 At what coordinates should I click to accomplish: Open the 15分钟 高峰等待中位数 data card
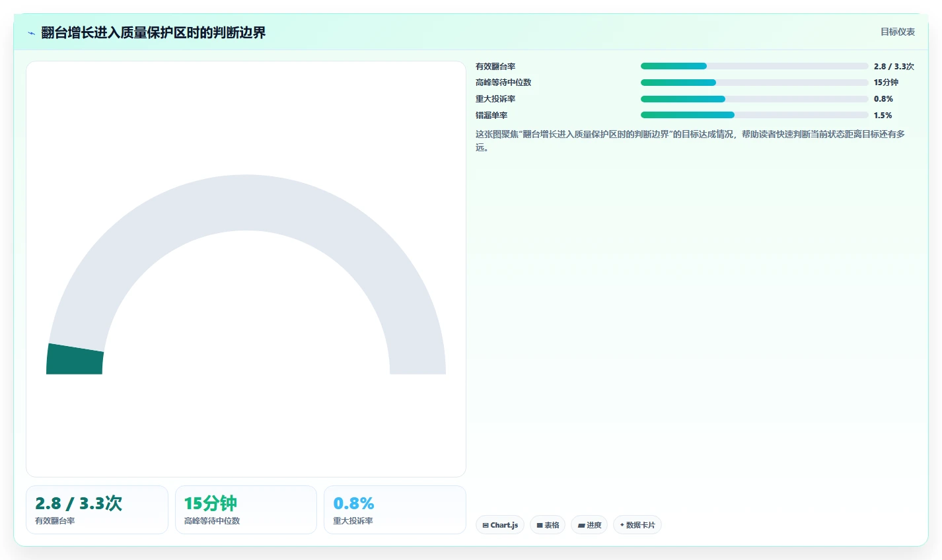[246, 510]
